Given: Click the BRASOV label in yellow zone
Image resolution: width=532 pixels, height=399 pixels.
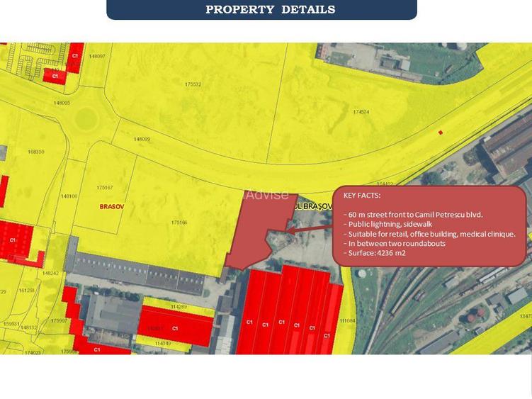Looking at the screenshot, I should [112, 206].
